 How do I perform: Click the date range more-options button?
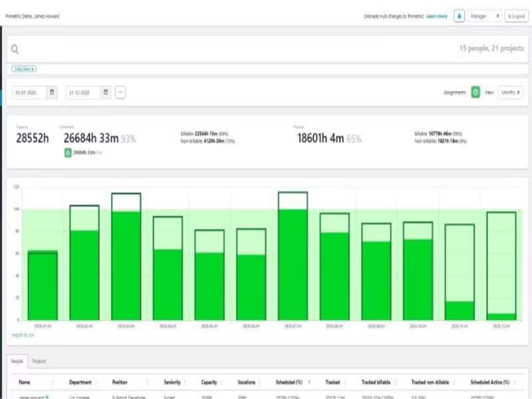click(120, 92)
